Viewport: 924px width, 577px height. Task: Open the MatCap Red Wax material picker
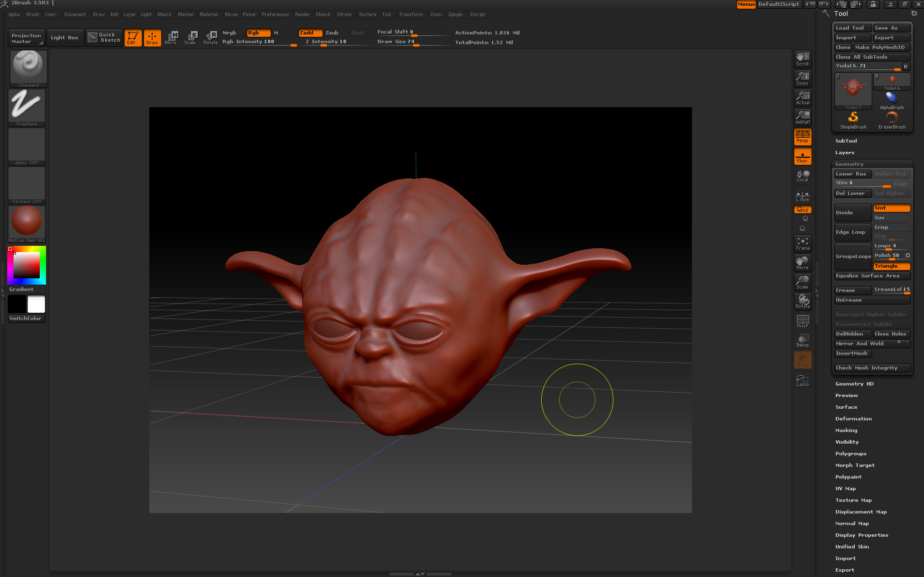click(27, 224)
